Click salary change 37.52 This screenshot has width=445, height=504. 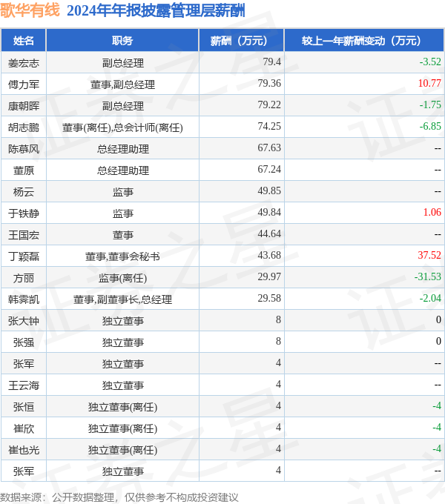(429, 255)
